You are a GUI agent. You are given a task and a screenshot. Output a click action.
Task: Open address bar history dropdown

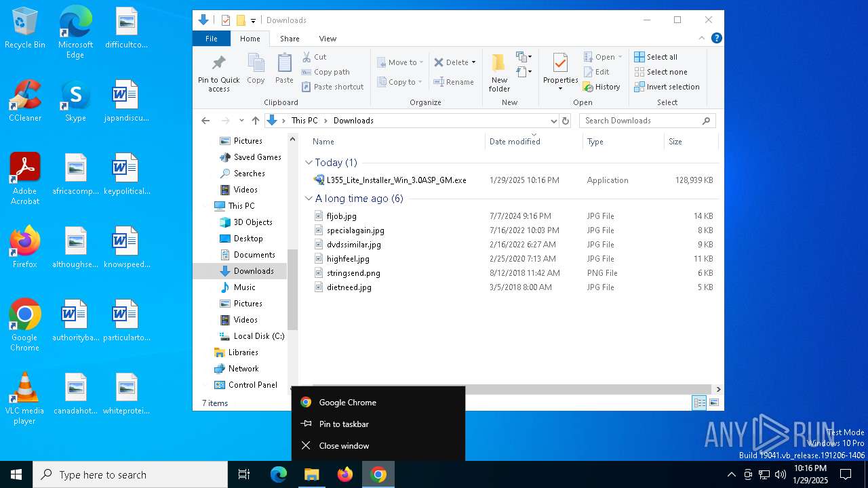click(x=553, y=121)
